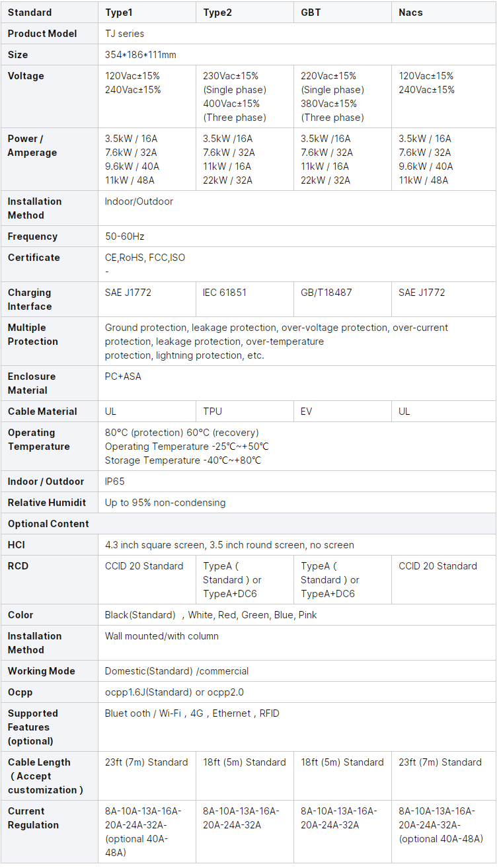Screen dimensions: 499x868
Task: Select the CE,RoHS, FCC,ISO certificate text
Action: (145, 258)
